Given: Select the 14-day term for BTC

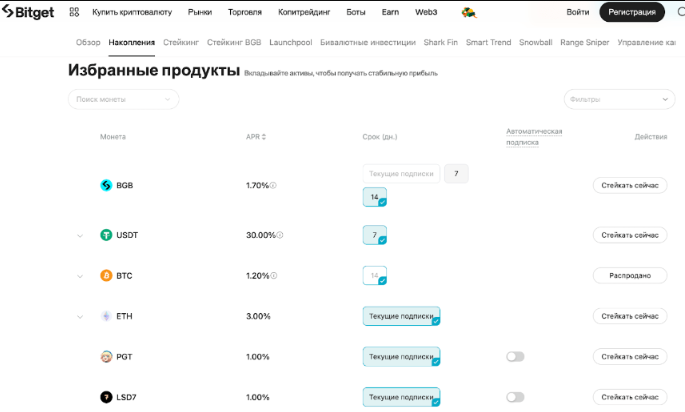Looking at the screenshot, I should tap(375, 276).
